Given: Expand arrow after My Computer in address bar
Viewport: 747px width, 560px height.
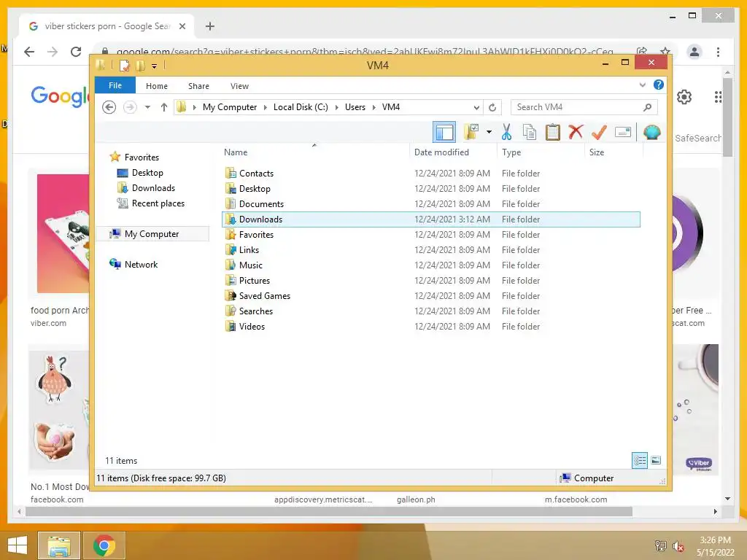Looking at the screenshot, I should [x=266, y=107].
